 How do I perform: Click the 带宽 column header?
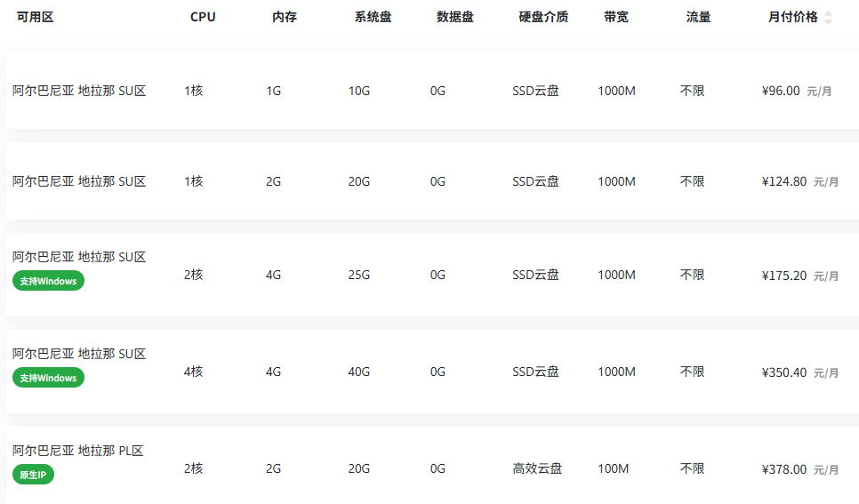[x=616, y=17]
